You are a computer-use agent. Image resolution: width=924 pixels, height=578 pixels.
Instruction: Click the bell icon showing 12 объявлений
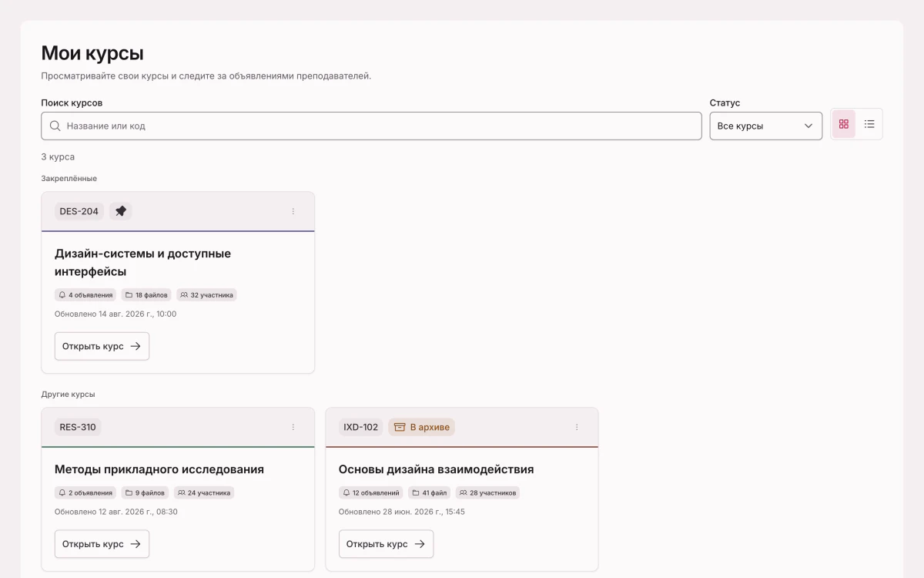[x=346, y=492]
